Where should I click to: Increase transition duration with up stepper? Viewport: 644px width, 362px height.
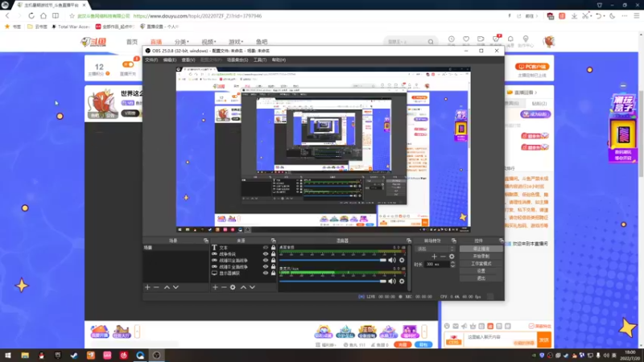452,263
